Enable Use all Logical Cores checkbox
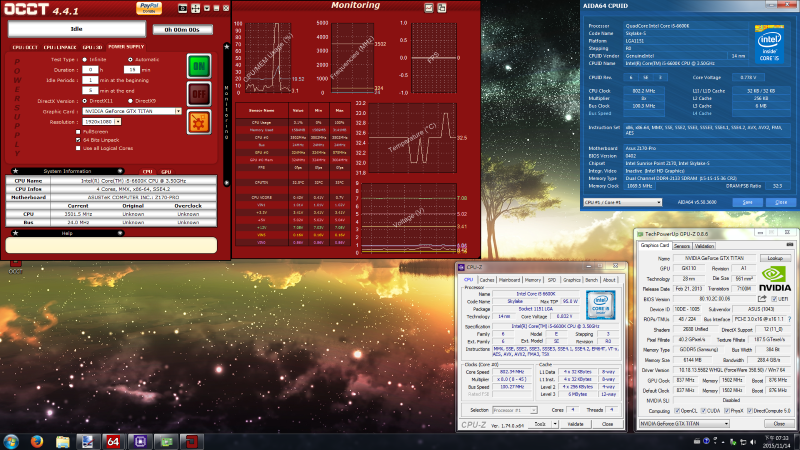The height and width of the screenshot is (450, 800). 78,148
